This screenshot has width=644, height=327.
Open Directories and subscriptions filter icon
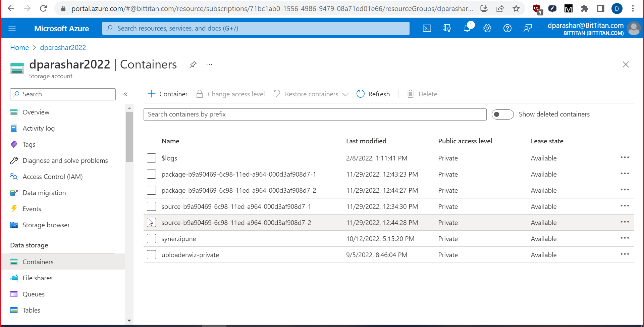tap(447, 29)
